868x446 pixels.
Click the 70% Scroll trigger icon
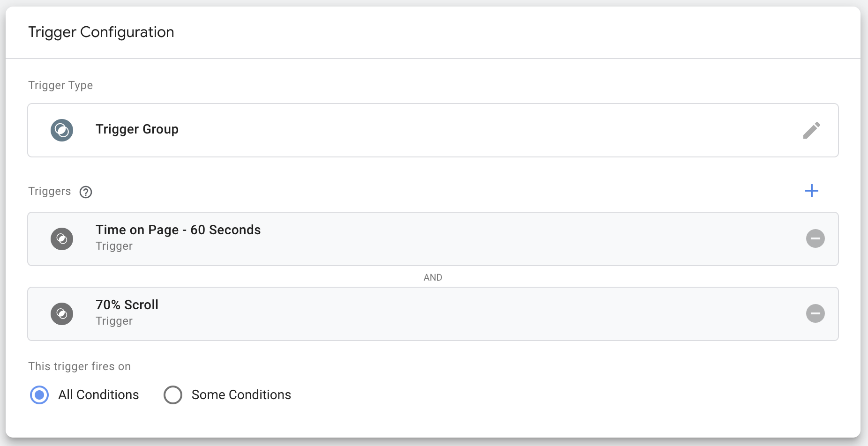62,314
